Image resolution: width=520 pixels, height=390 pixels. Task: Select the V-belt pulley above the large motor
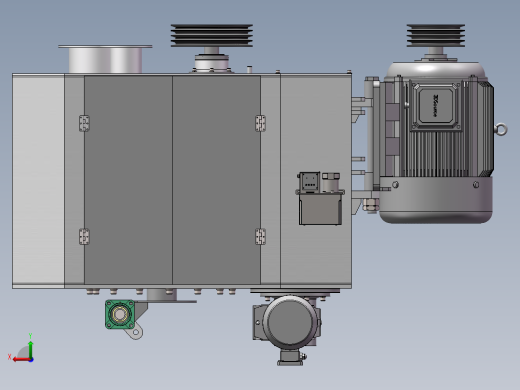tap(436, 35)
